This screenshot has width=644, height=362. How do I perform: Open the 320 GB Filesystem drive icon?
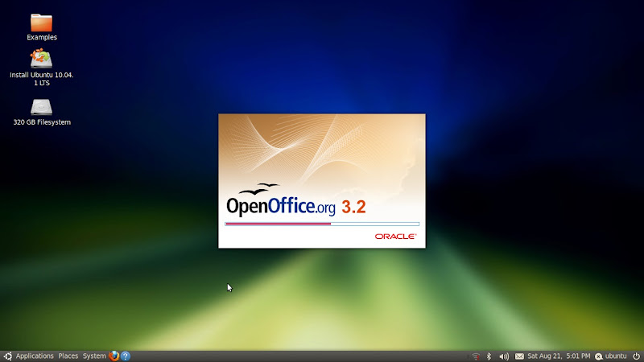[41, 107]
